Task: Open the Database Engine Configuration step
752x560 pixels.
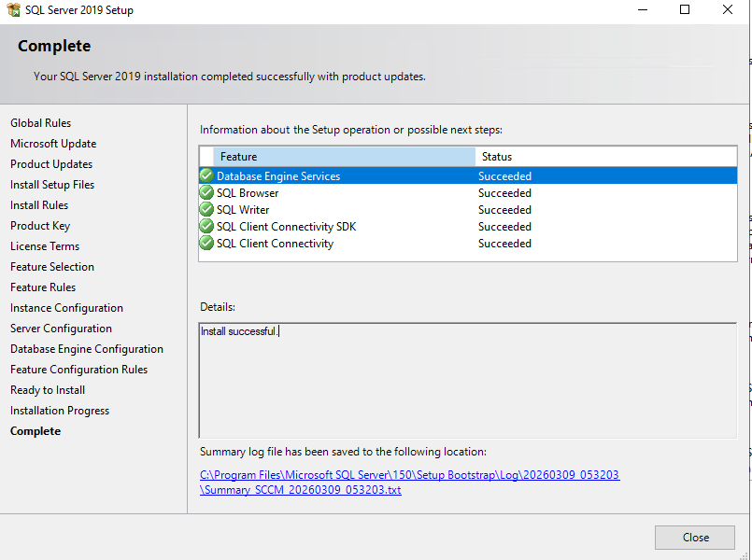Action: [x=87, y=349]
